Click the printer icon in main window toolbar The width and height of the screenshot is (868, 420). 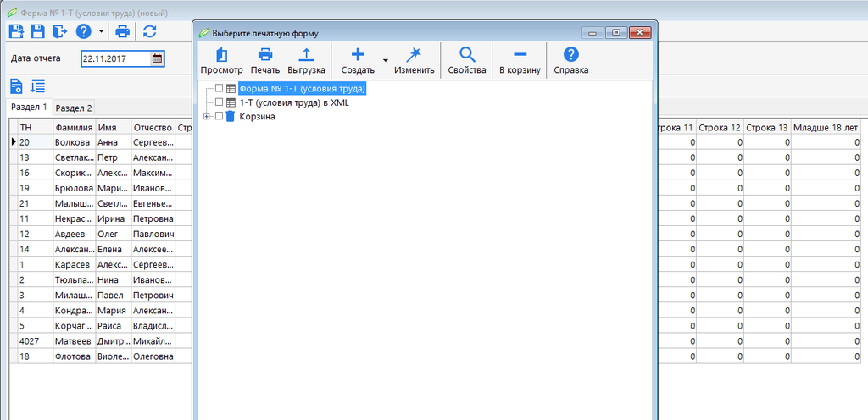click(122, 31)
